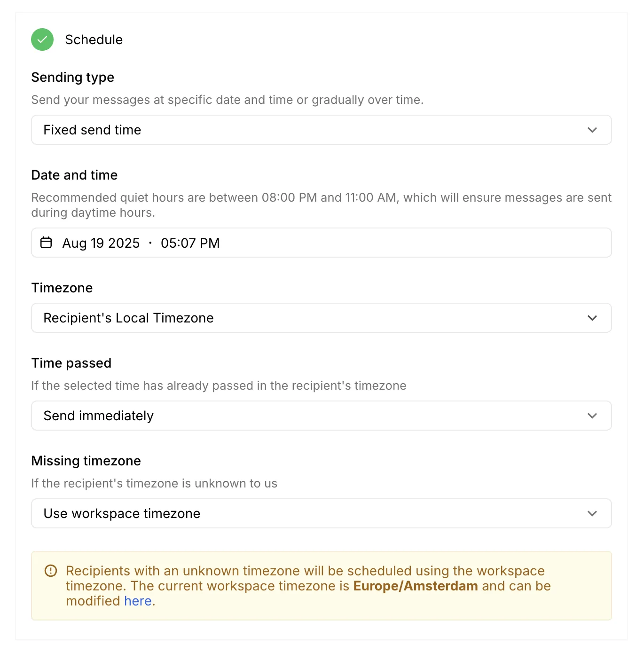Click the Date and time label
The image size is (644, 660).
coord(74,175)
